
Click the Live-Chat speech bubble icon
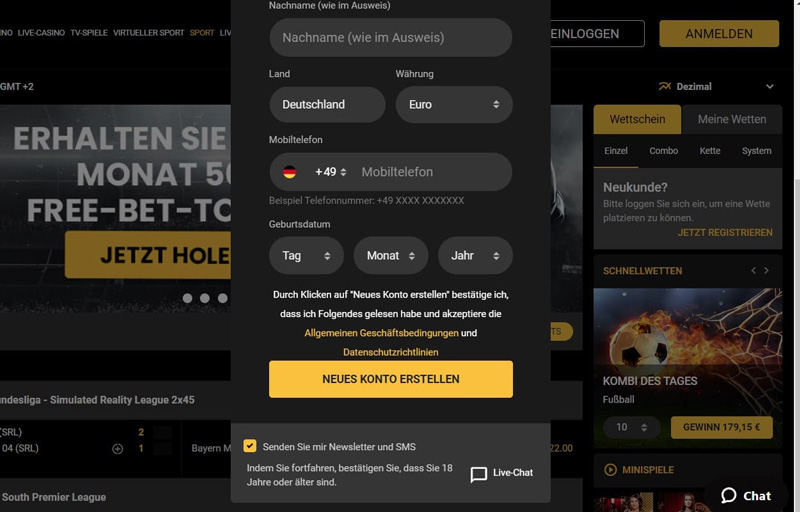pyautogui.click(x=479, y=474)
